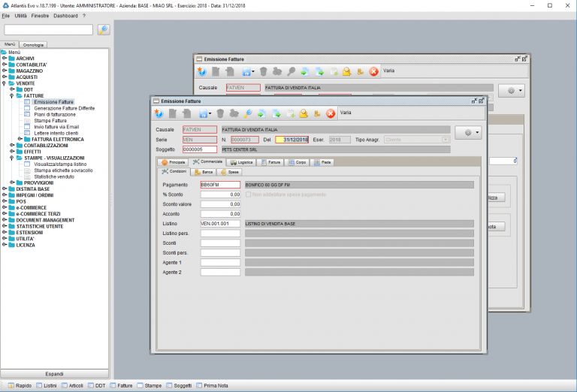Expand the CONTABILITA' tree node
Image resolution: width=577 pixels, height=392 pixels.
(x=4, y=65)
